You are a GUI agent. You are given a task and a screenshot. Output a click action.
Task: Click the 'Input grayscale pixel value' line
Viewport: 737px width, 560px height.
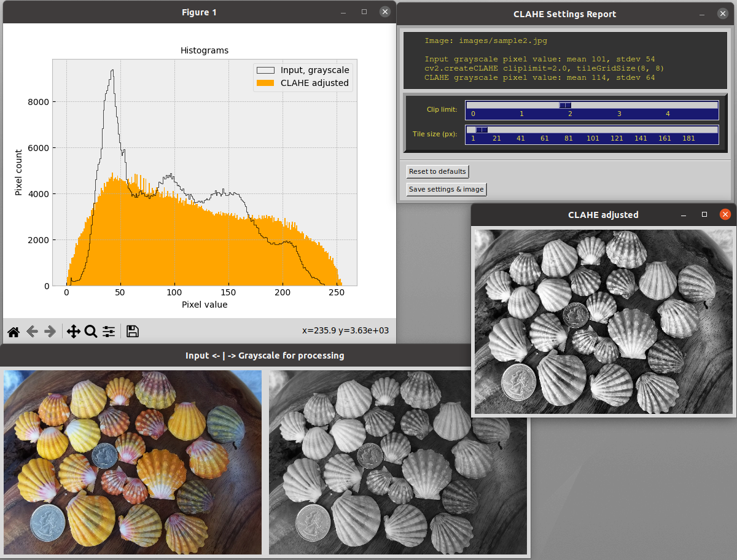[x=540, y=59]
